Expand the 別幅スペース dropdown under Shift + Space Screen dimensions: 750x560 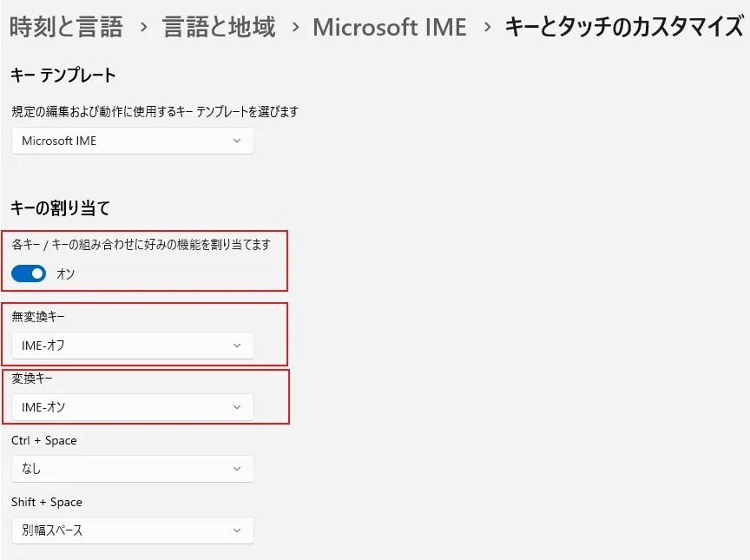[x=132, y=530]
